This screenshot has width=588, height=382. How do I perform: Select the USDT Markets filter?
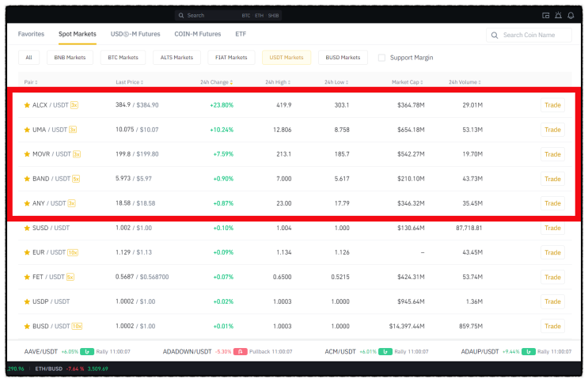point(286,58)
